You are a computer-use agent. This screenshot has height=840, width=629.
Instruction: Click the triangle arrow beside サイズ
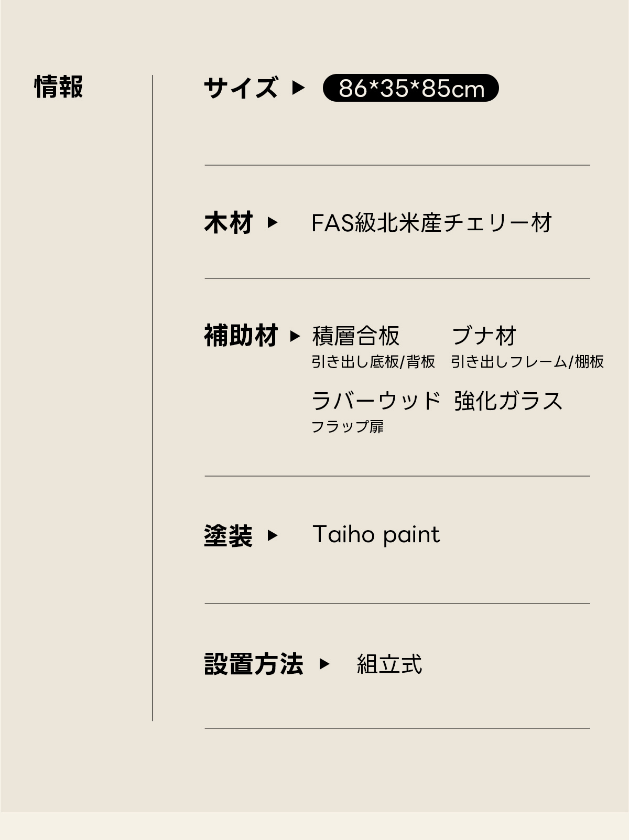298,88
